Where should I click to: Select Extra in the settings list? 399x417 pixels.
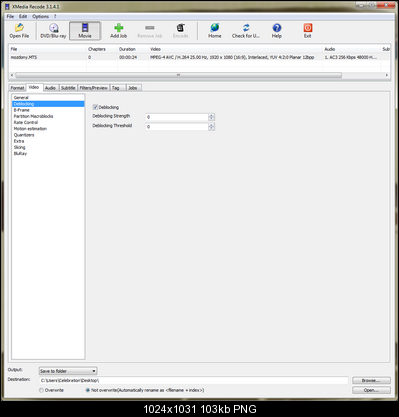(x=48, y=141)
